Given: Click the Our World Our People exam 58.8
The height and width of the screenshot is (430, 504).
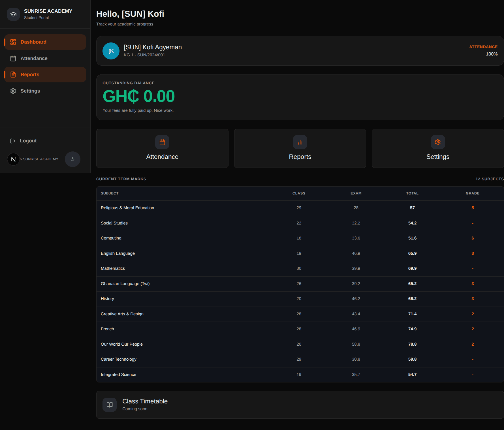Looking at the screenshot, I should coord(356,344).
